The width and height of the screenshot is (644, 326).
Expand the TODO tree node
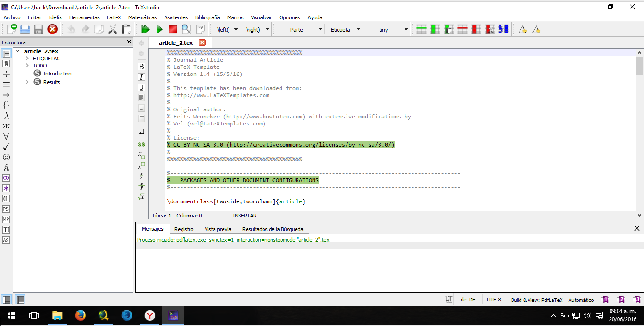tap(27, 66)
